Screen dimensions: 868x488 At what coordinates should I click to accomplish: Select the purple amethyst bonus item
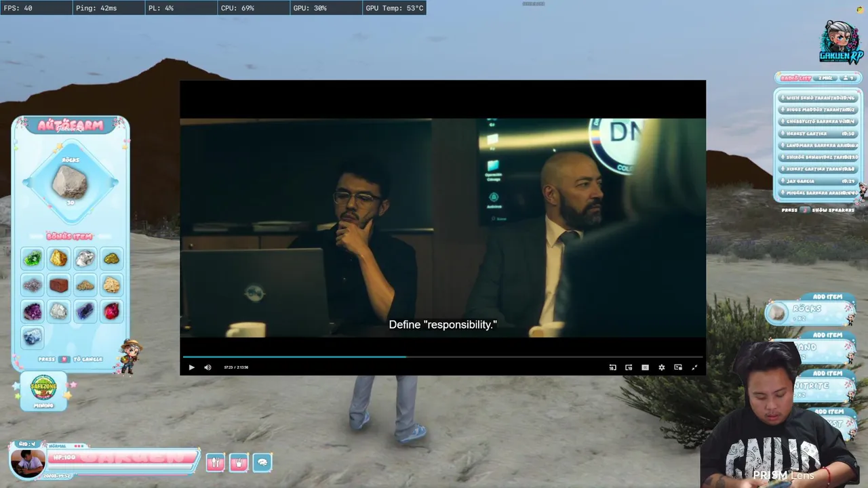(x=33, y=311)
